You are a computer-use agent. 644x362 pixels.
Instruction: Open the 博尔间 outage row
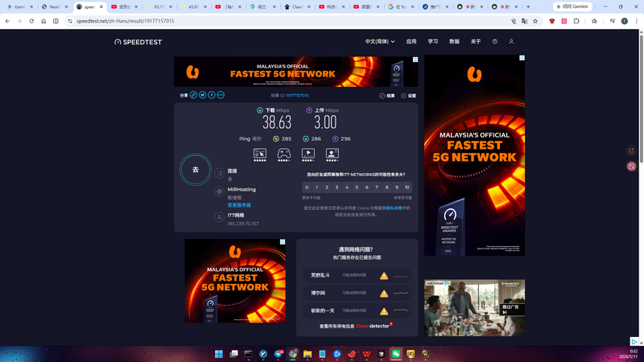pos(357,293)
